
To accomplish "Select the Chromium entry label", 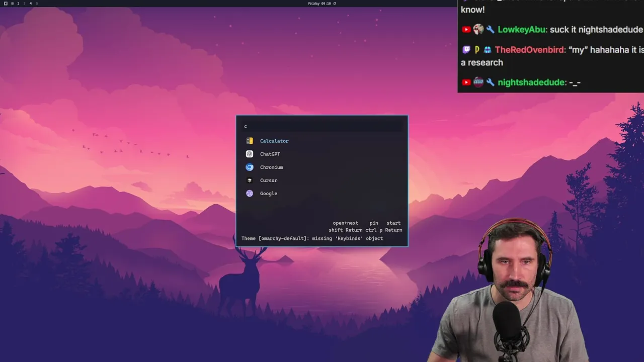I will 271,167.
